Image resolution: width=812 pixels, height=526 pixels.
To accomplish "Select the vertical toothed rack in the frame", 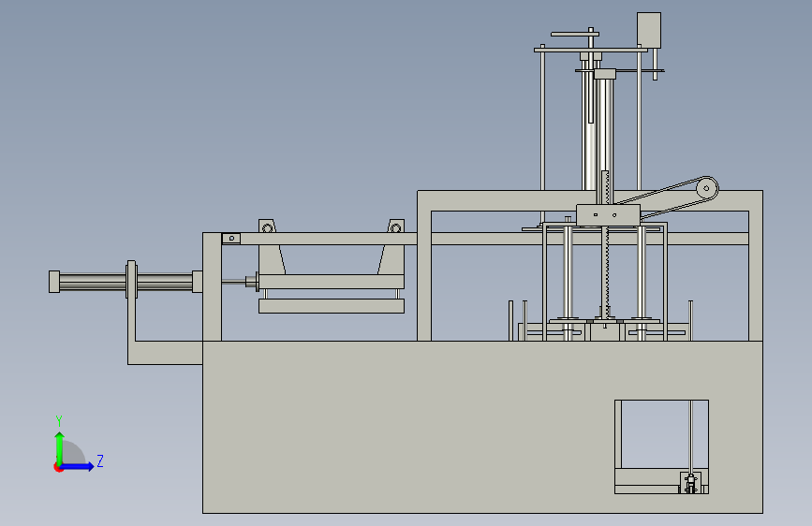I will (x=605, y=243).
